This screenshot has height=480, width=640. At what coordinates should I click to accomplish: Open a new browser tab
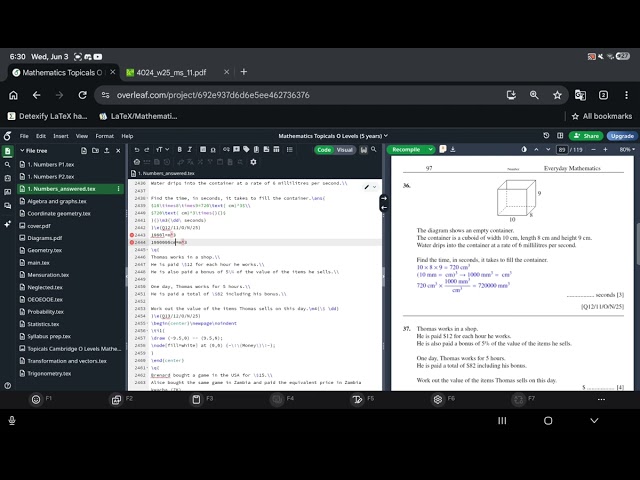click(244, 72)
